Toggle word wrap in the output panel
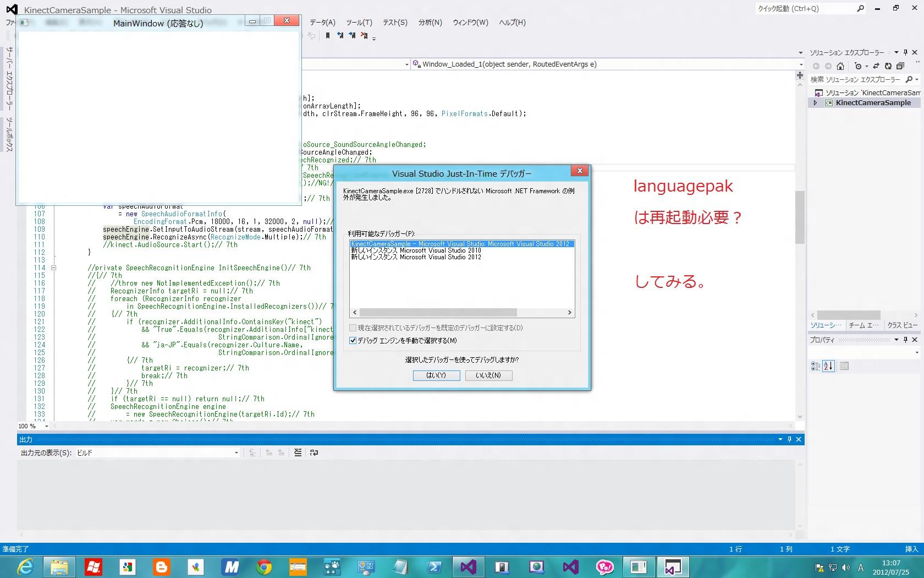The height and width of the screenshot is (578, 924). coord(314,452)
